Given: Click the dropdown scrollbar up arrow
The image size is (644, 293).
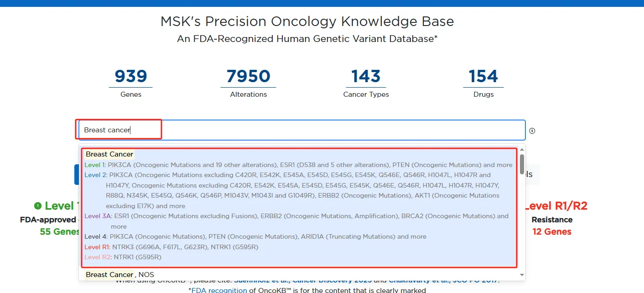Looking at the screenshot, I should (x=522, y=149).
